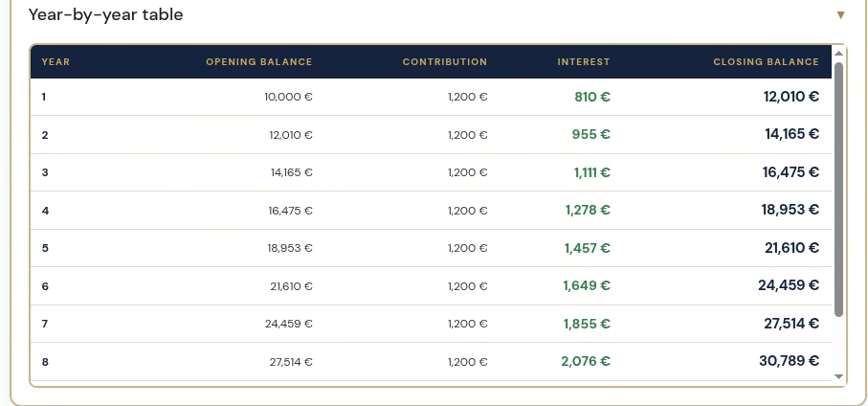Image resolution: width=868 pixels, height=406 pixels.
Task: Click the 1,200 € contribution in year 7
Action: (468, 324)
